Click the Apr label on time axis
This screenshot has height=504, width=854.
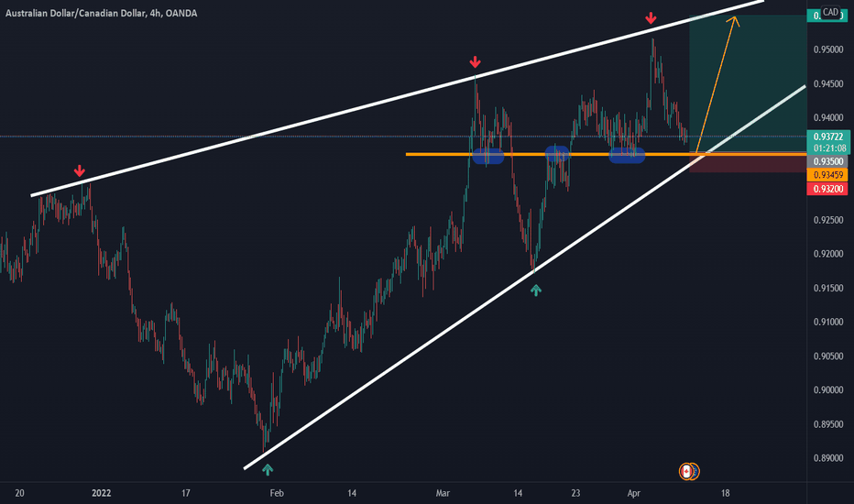633,493
